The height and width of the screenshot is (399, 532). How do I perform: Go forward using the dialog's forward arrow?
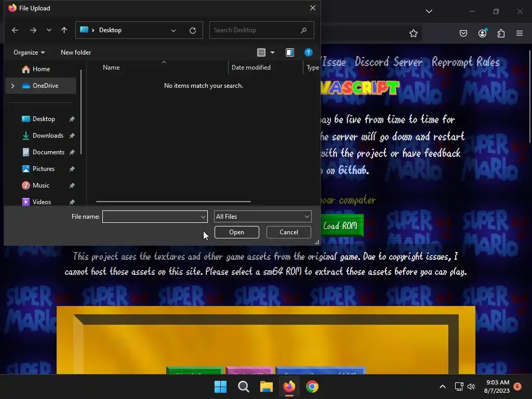(33, 30)
